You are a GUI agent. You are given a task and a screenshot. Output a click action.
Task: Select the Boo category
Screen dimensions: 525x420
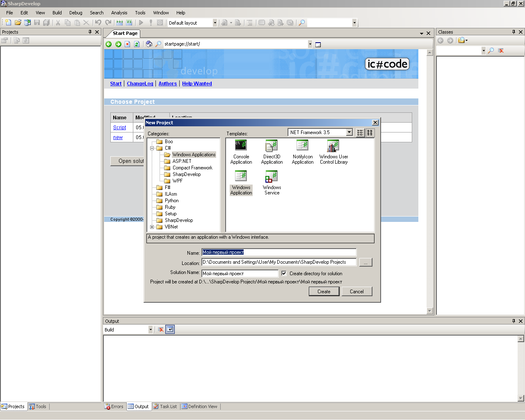[x=169, y=142]
